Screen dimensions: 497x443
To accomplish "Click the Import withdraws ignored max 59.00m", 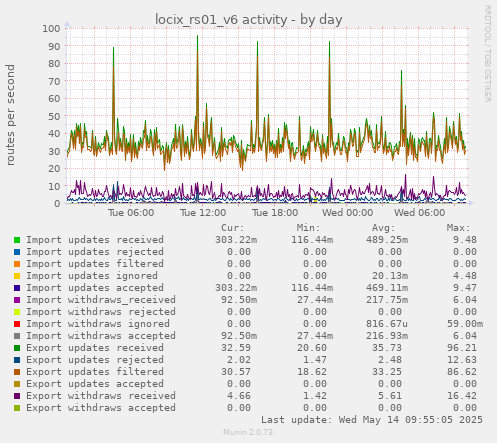I will (465, 324).
